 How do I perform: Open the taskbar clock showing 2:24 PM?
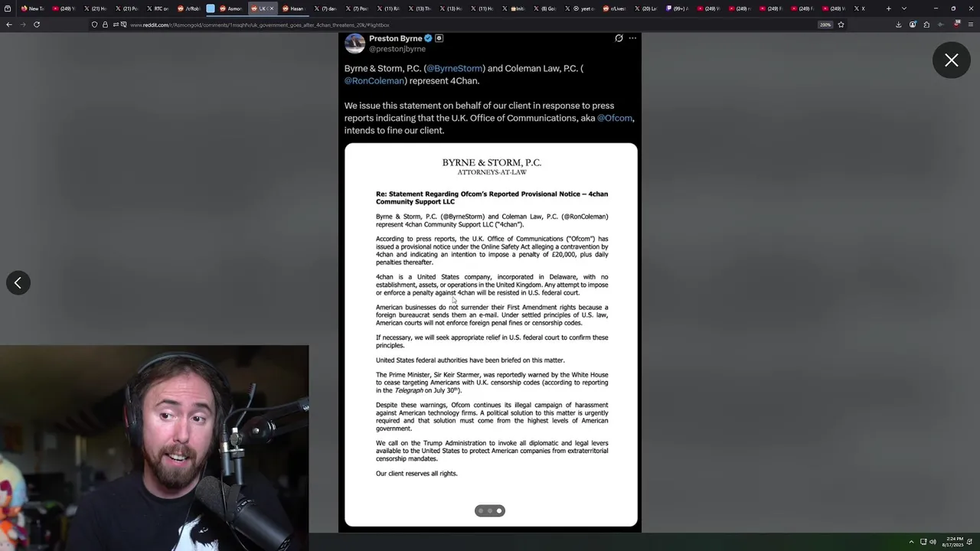(954, 542)
